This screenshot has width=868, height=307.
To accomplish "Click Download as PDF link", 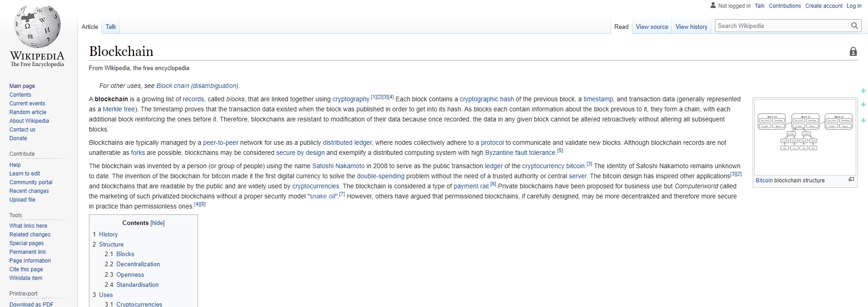I will tap(31, 304).
